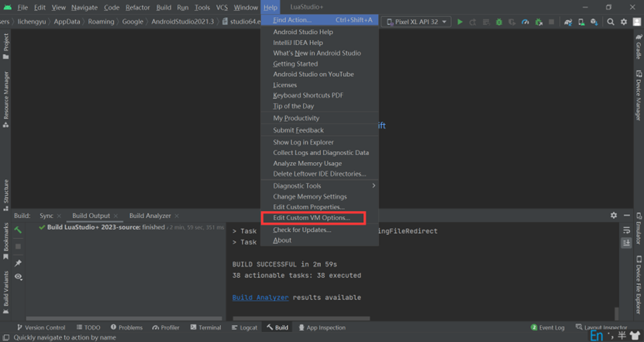Click Attach Debugger to Android Process icon
This screenshot has width=644, height=342.
pyautogui.click(x=539, y=22)
